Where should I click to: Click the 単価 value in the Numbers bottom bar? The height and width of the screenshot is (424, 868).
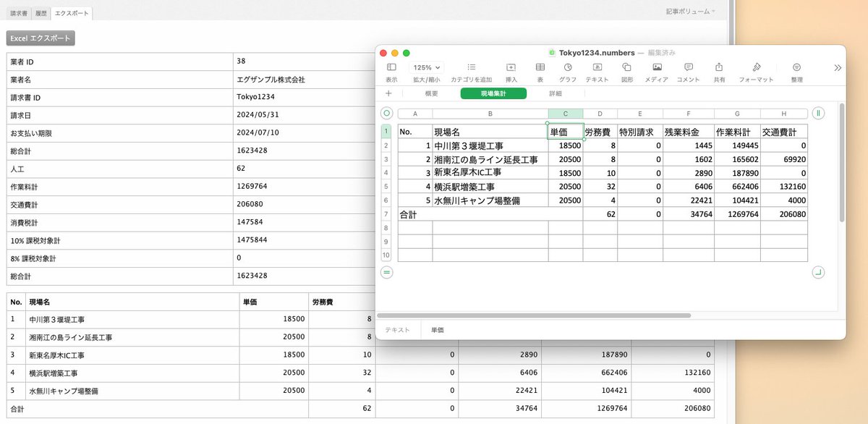pyautogui.click(x=438, y=330)
